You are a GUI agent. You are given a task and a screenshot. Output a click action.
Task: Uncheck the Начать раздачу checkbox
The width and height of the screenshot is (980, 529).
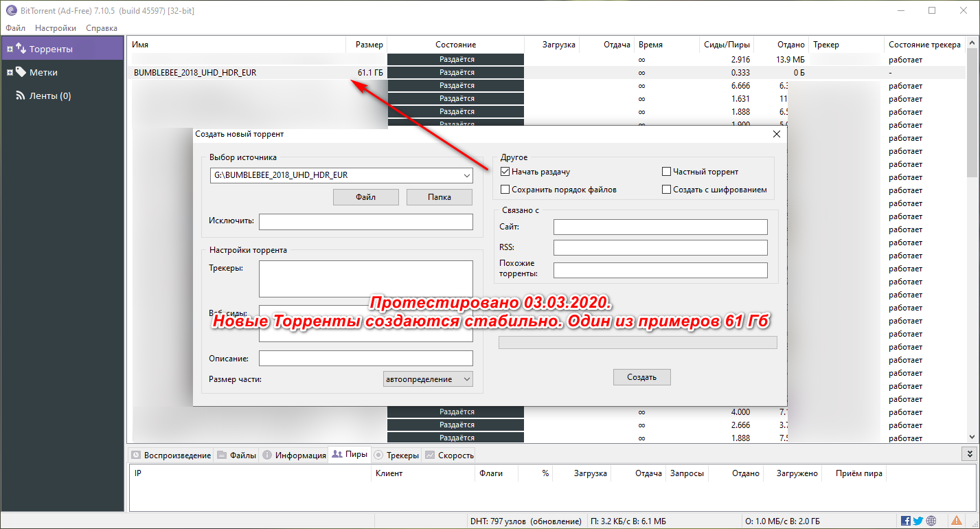[x=505, y=172]
